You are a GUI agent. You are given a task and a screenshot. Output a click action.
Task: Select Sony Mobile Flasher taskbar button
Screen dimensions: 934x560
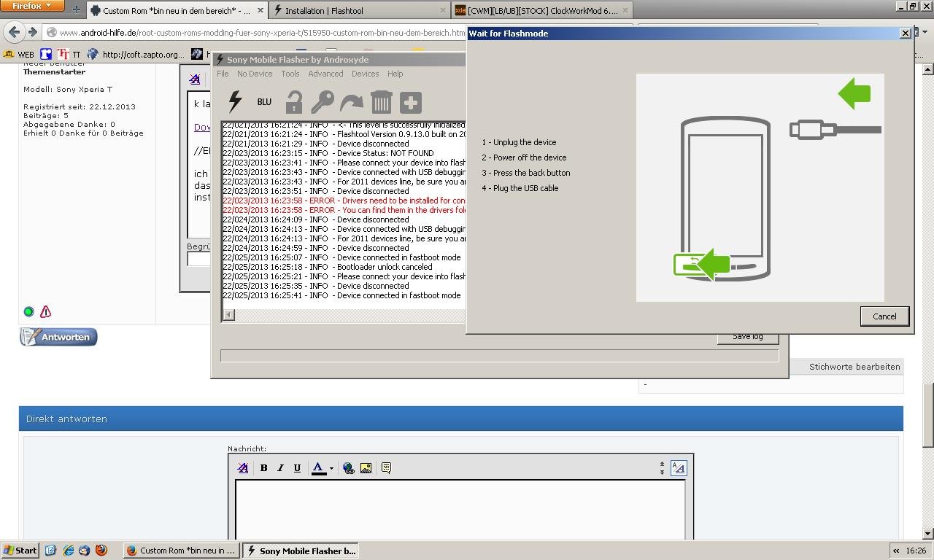300,551
